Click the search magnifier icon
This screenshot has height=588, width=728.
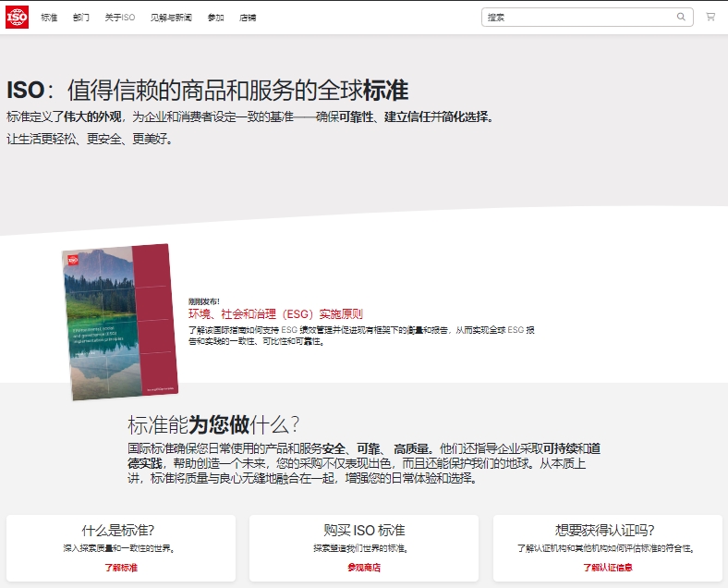point(681,18)
